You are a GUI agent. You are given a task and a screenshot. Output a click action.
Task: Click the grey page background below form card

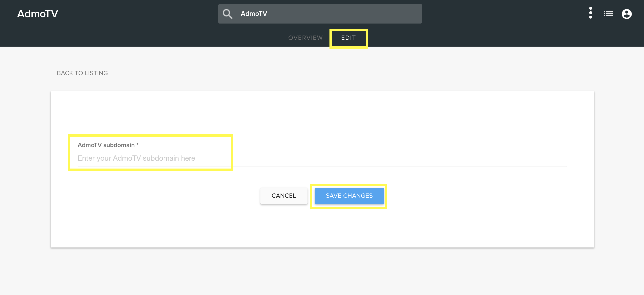[322, 272]
